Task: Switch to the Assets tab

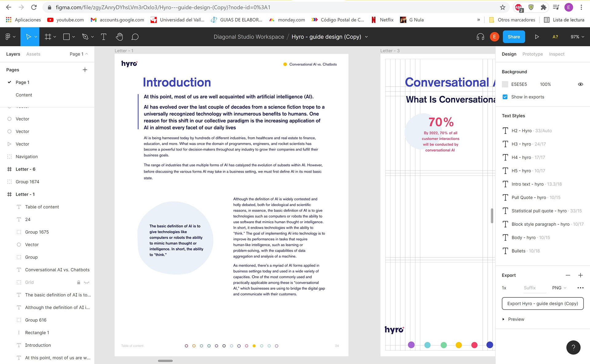Action: tap(33, 54)
